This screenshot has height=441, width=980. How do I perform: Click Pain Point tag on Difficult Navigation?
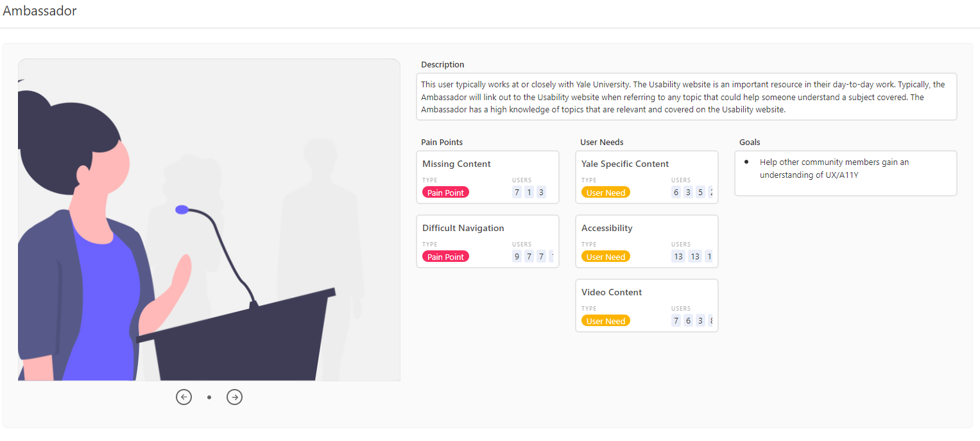pyautogui.click(x=445, y=257)
